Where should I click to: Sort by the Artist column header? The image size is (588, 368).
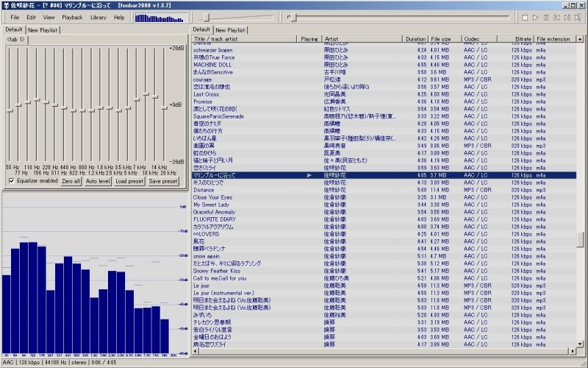(362, 39)
